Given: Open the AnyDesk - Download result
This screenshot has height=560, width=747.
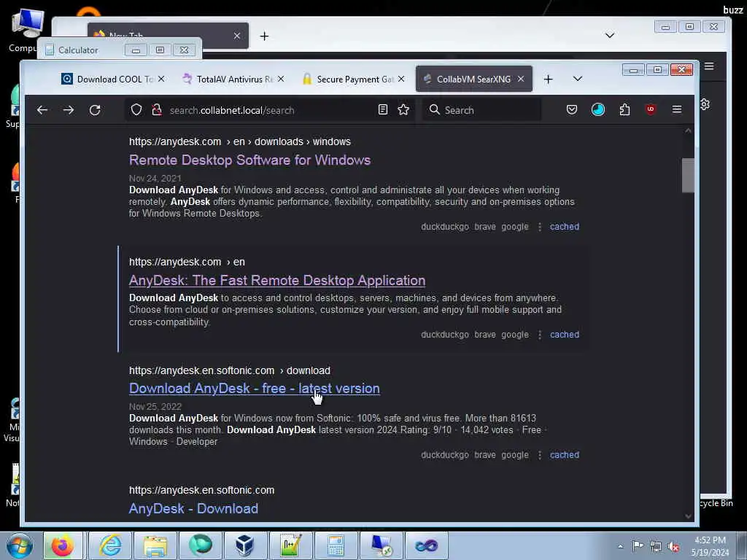Looking at the screenshot, I should click(x=193, y=508).
